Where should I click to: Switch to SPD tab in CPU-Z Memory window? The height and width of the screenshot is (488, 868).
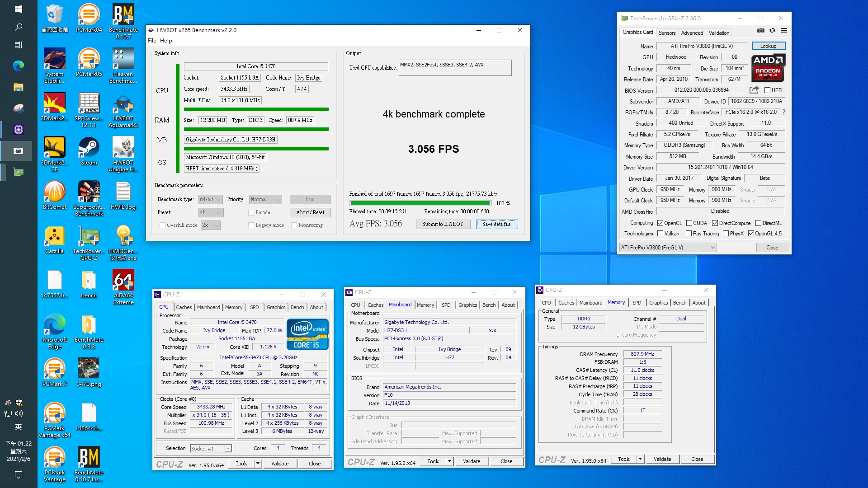pos(637,303)
